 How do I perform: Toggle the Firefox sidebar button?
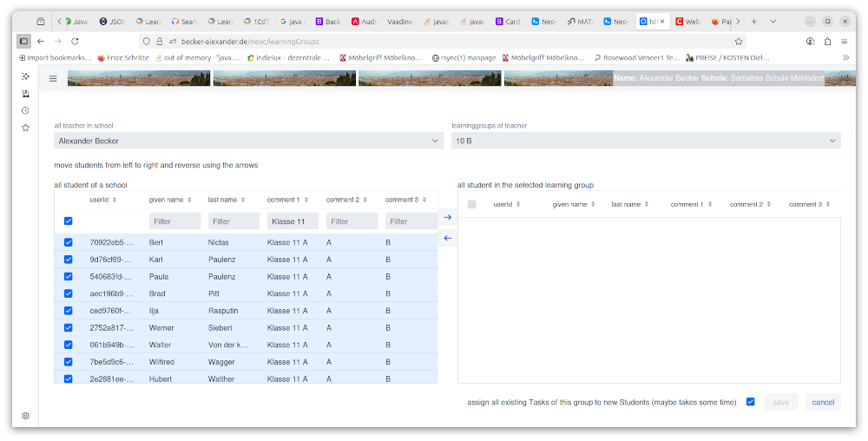point(23,41)
